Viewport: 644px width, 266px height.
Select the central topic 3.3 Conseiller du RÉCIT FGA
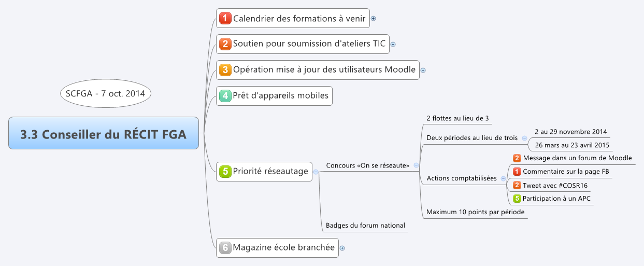point(104,133)
